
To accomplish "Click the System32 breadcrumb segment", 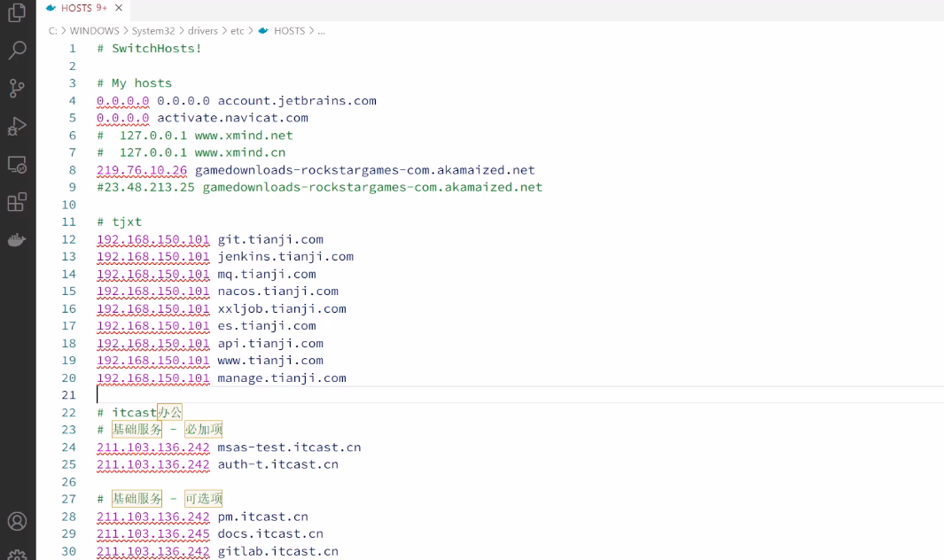I will [153, 31].
